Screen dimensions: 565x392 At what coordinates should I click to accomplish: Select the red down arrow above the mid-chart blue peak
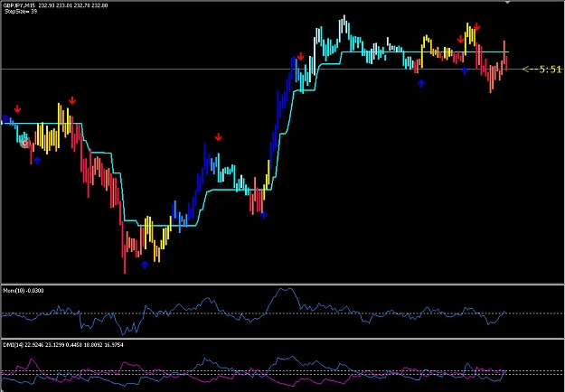pos(218,137)
